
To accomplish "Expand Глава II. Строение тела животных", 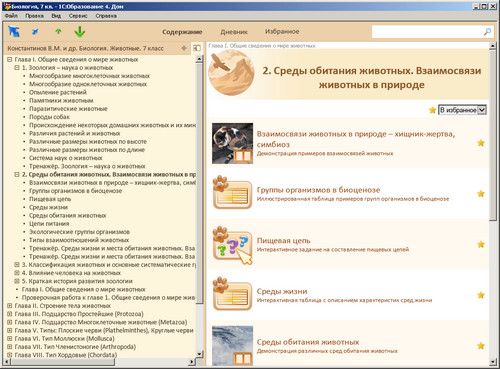I will coord(9,306).
